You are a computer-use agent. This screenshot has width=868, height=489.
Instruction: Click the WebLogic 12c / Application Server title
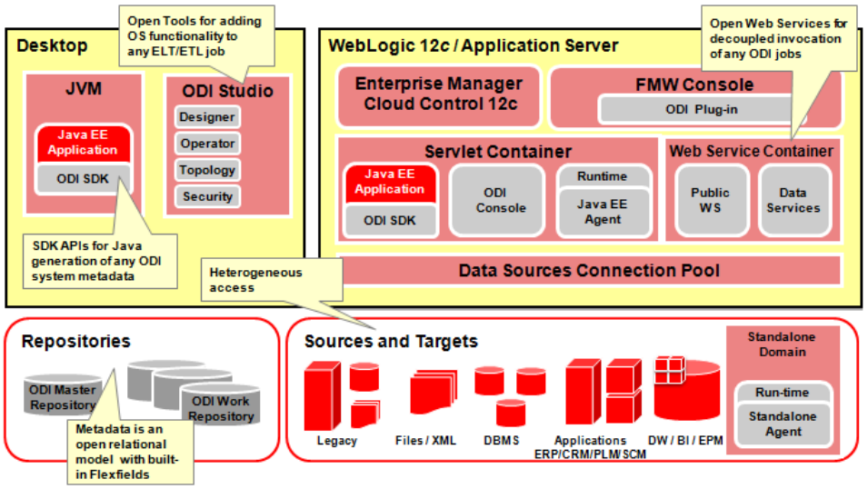474,45
